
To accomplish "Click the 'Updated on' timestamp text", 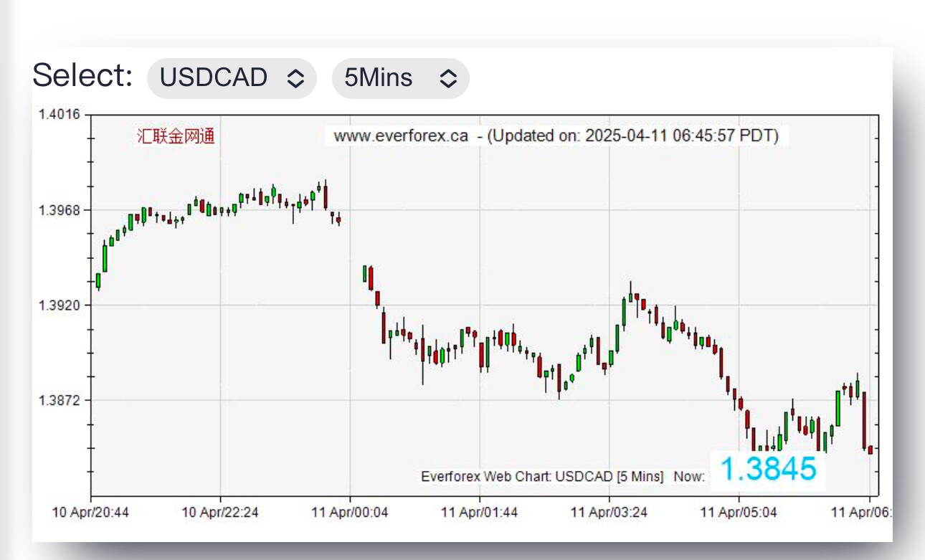I will pos(632,136).
